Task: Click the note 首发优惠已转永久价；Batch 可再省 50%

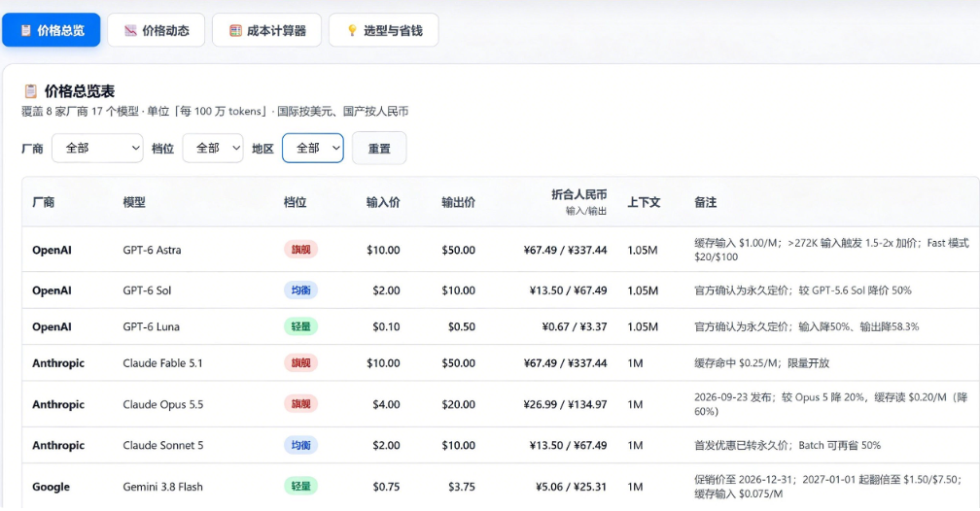Action: pyautogui.click(x=787, y=445)
